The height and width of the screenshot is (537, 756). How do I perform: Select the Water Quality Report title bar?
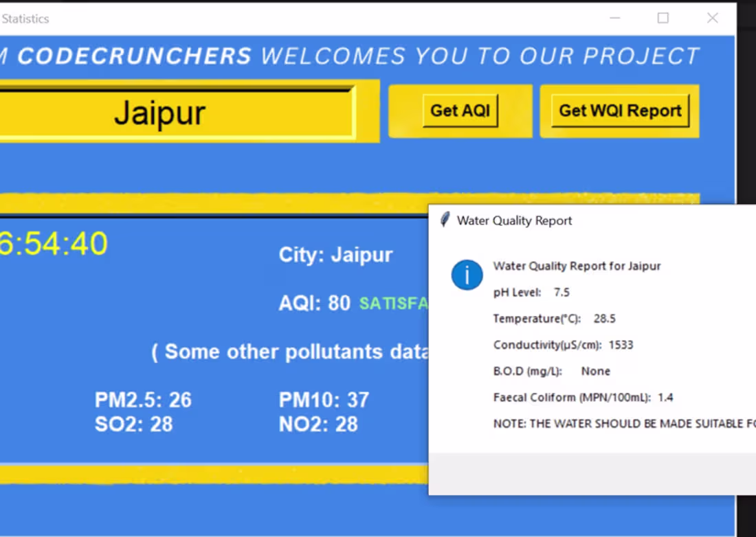(x=592, y=220)
